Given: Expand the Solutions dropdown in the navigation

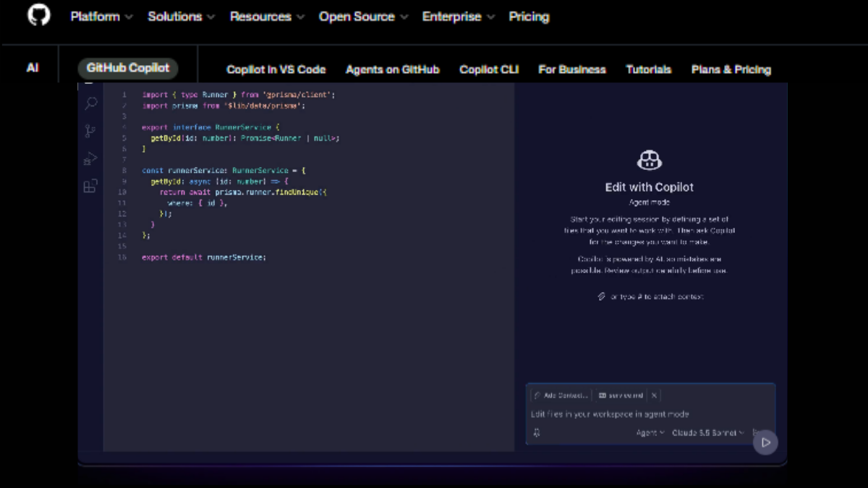Looking at the screenshot, I should [x=176, y=16].
